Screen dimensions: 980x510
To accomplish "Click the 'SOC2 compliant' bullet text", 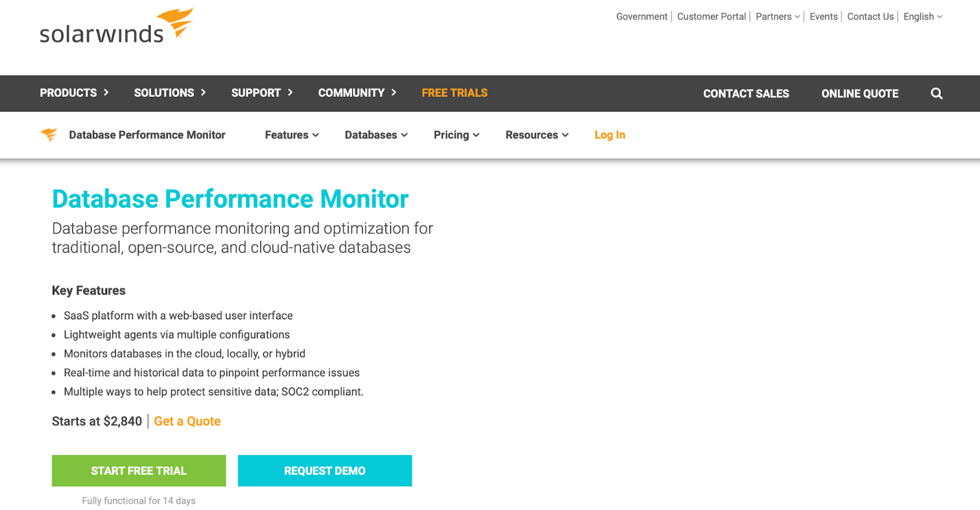I will pyautogui.click(x=214, y=392).
